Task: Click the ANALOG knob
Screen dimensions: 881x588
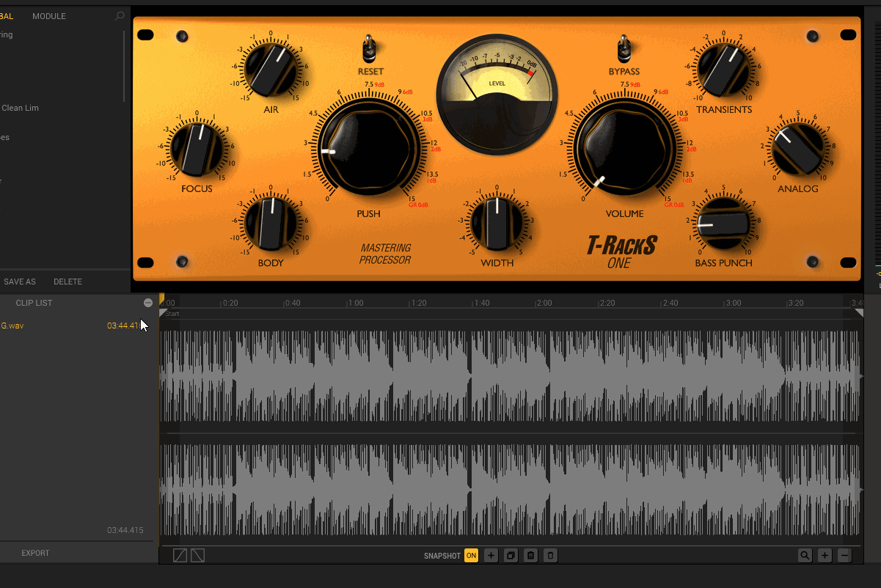Action: coord(798,149)
